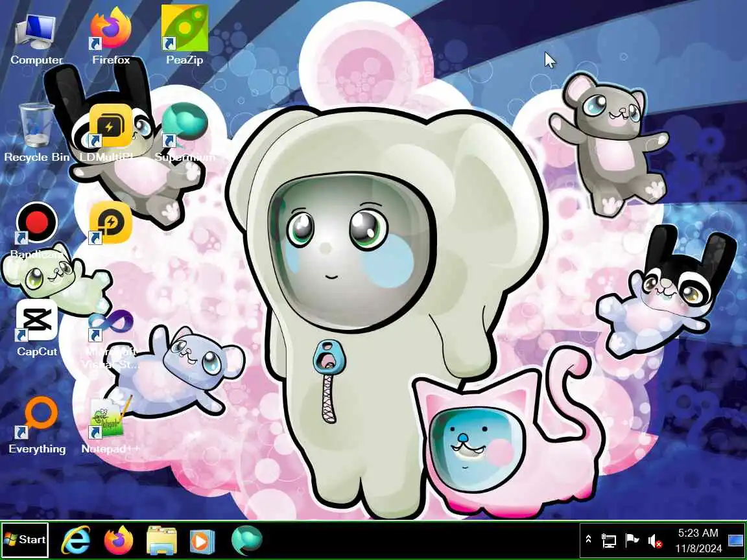747x560 pixels.
Task: Select the Microsoft Visual Studio shortcut
Action: (110, 338)
